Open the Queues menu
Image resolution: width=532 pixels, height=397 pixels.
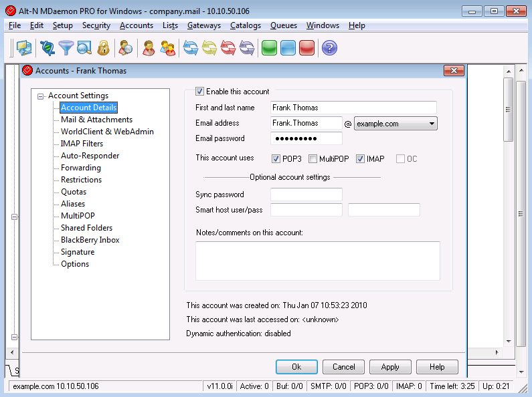(x=283, y=25)
